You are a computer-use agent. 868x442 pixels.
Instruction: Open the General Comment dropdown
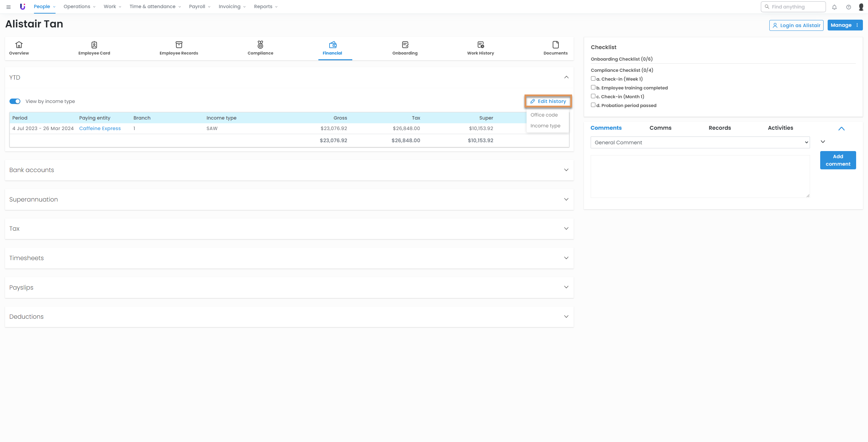(x=700, y=143)
